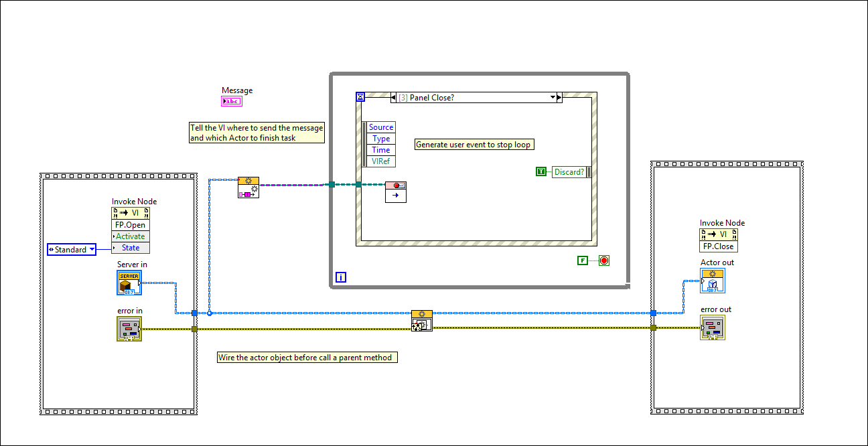Viewport: 868px width, 446px height.
Task: Click the pink Message string constant
Action: pyautogui.click(x=231, y=100)
